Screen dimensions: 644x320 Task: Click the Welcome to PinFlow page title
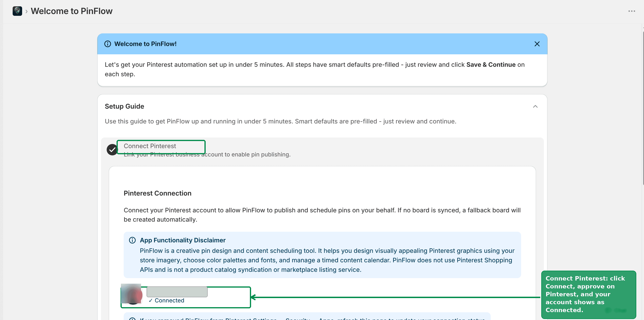tap(72, 11)
